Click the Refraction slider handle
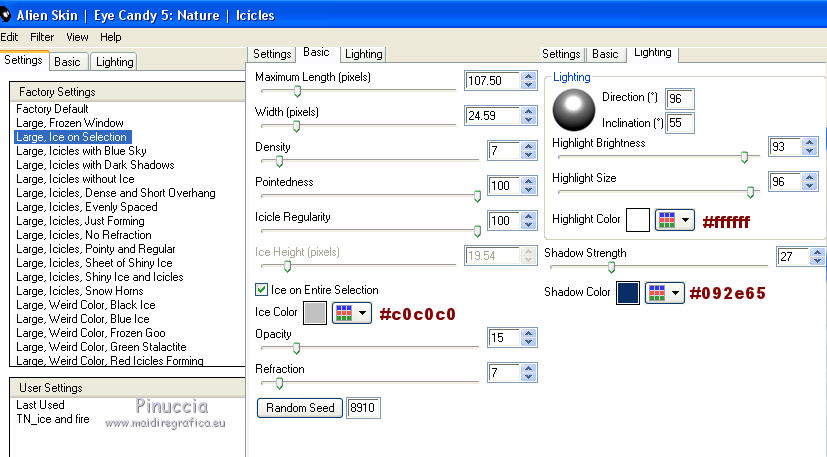 click(280, 383)
